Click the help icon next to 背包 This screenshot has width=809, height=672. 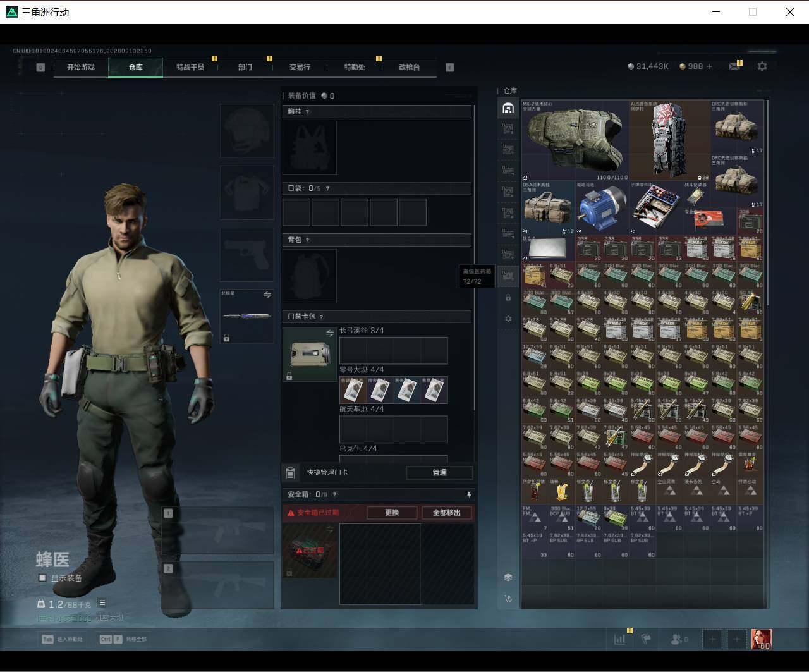(x=308, y=240)
